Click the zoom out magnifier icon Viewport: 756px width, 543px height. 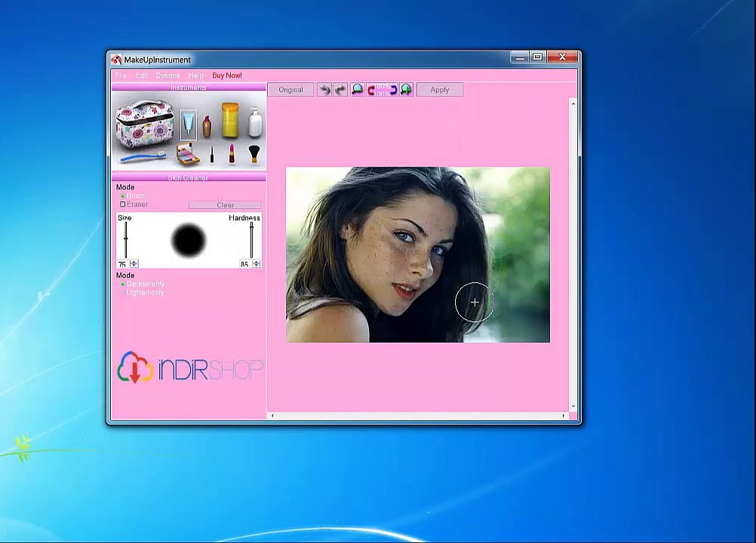tap(358, 90)
